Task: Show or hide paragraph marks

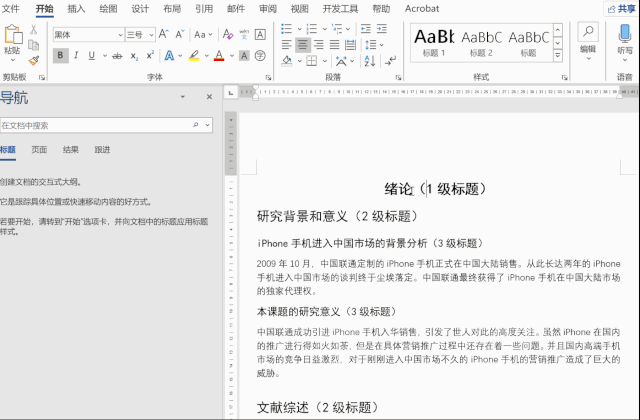Action: point(390,61)
